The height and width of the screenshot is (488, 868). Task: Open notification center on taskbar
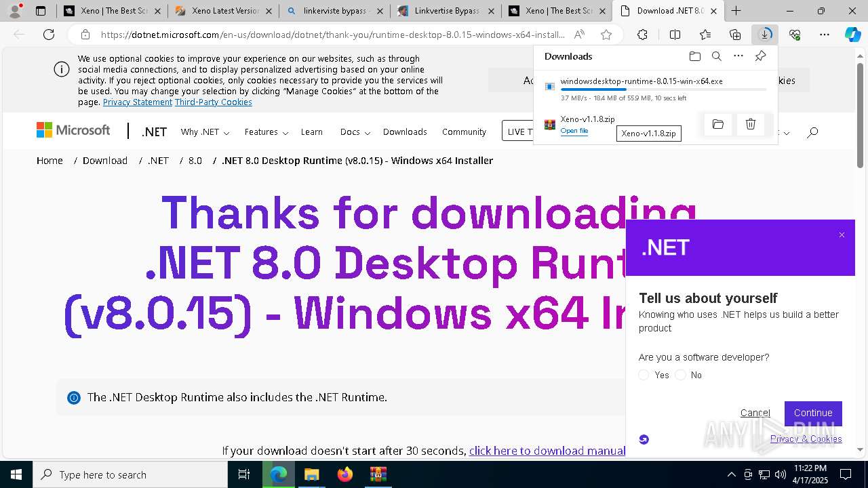[846, 474]
